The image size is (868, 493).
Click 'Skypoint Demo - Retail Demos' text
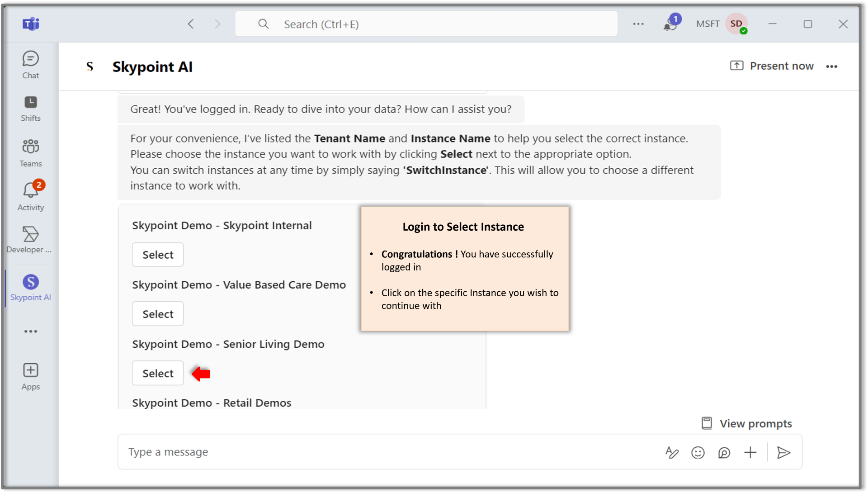pos(212,403)
